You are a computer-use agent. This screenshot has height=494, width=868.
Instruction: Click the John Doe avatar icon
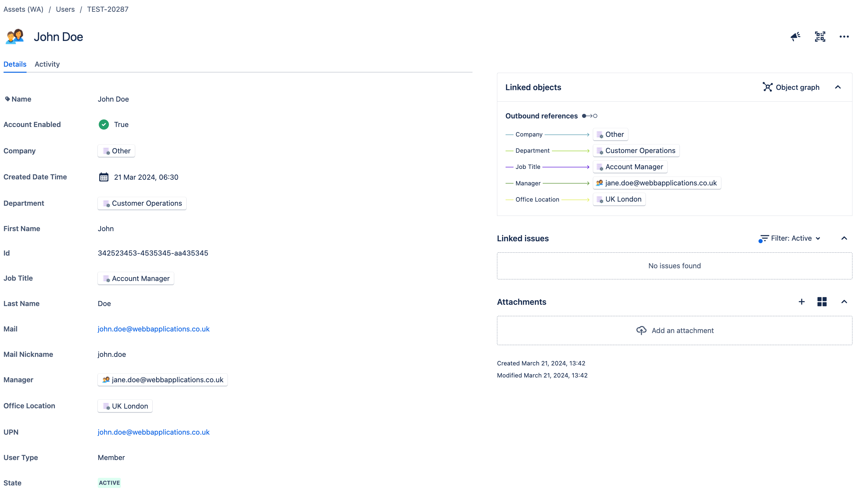pos(15,36)
